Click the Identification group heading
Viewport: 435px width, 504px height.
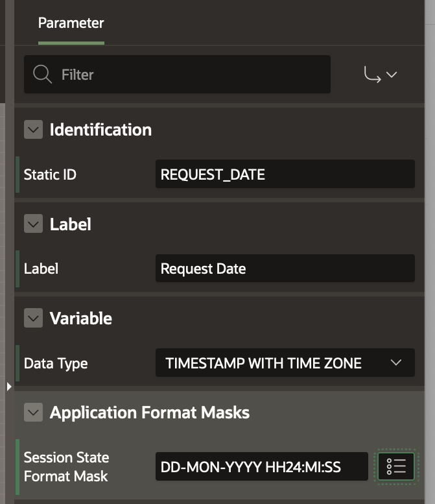click(100, 130)
